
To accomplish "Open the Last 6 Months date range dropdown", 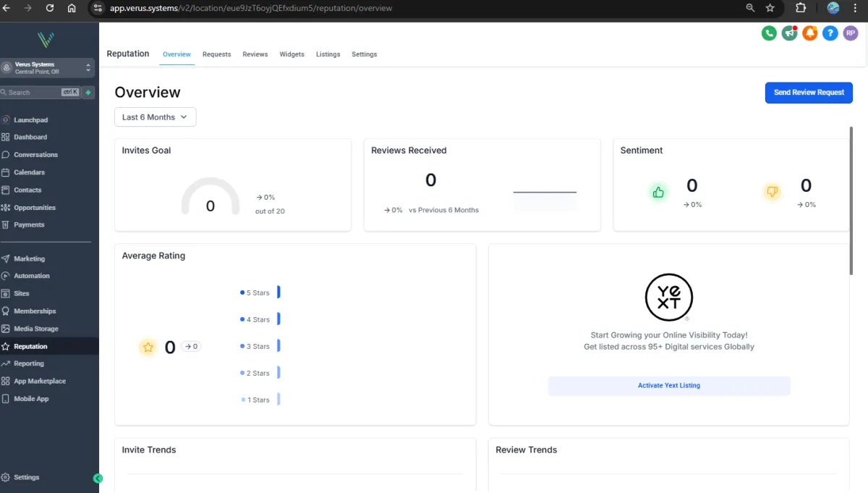I will tap(155, 117).
